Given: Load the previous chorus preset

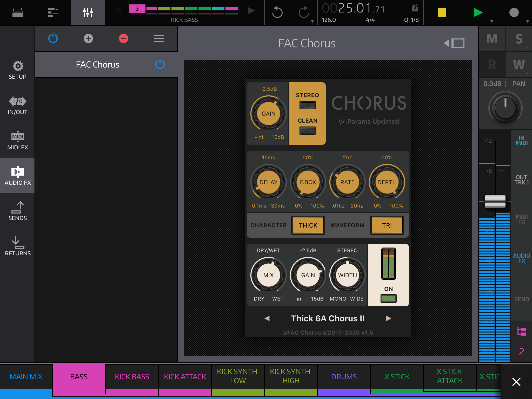Looking at the screenshot, I should (267, 318).
